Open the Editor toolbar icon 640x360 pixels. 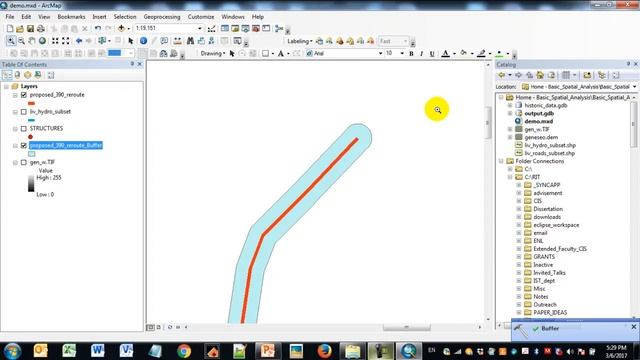(x=211, y=29)
